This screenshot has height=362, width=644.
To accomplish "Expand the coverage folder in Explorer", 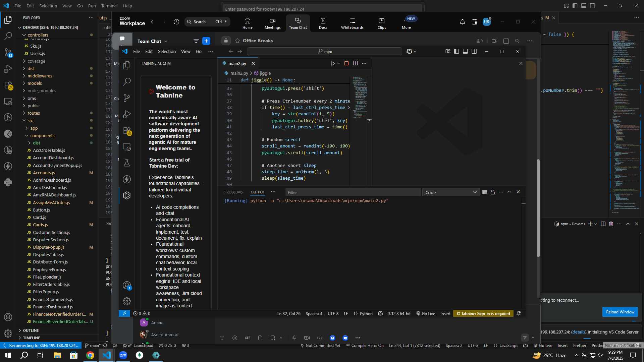I will click(x=36, y=61).
